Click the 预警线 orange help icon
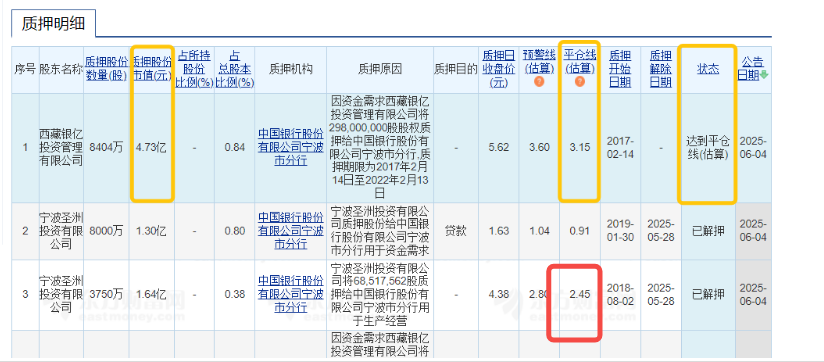 click(x=539, y=81)
